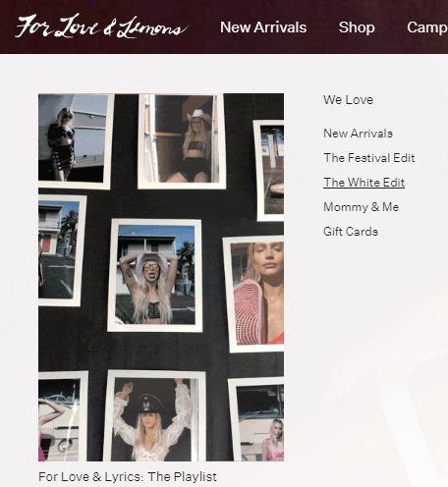Click top-left polaroid of woman in black outfit

pos(76,141)
